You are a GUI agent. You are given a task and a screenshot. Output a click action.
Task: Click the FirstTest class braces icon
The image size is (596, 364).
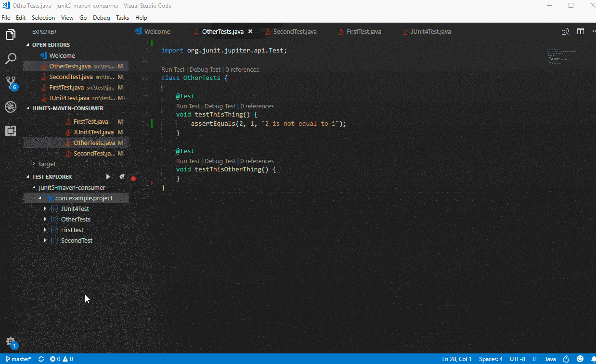(x=55, y=230)
